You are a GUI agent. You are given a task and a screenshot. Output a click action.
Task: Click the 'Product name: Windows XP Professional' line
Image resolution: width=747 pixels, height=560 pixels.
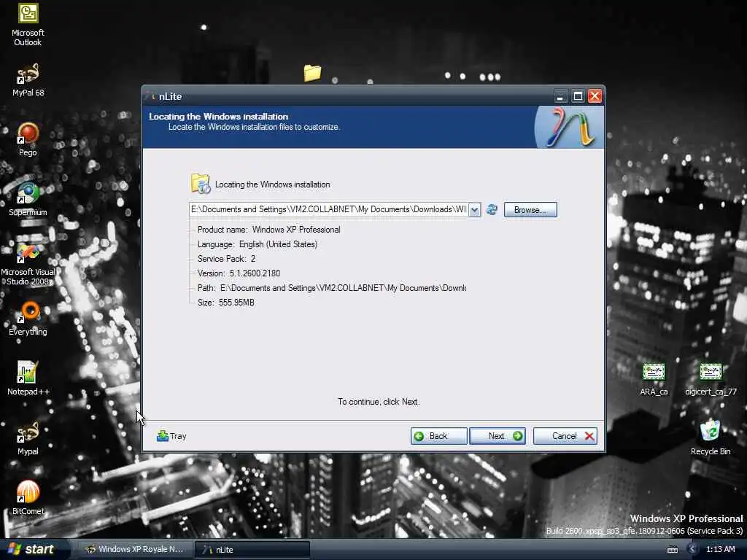click(268, 230)
